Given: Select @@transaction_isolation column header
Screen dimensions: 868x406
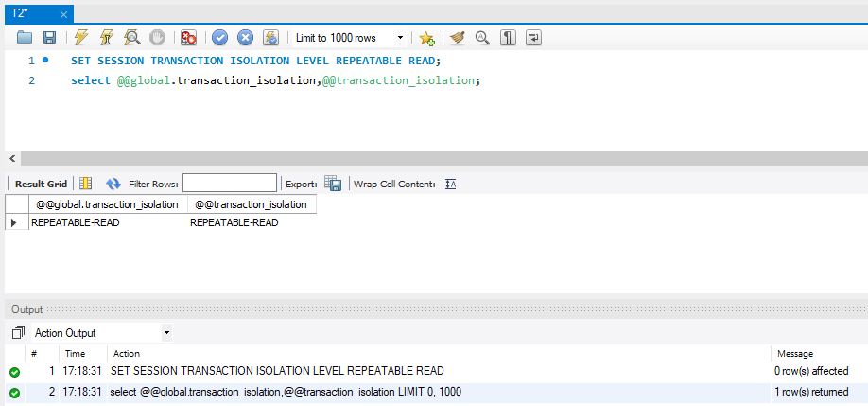Looking at the screenshot, I should pos(252,204).
